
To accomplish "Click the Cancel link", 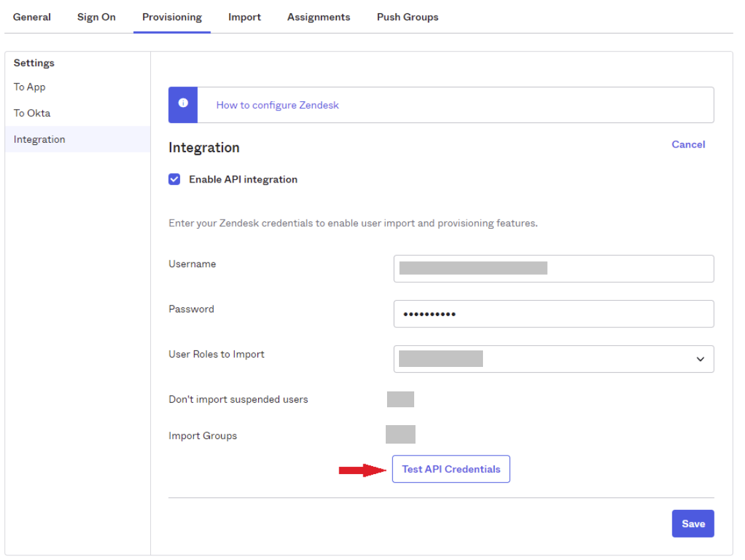I will [x=688, y=144].
